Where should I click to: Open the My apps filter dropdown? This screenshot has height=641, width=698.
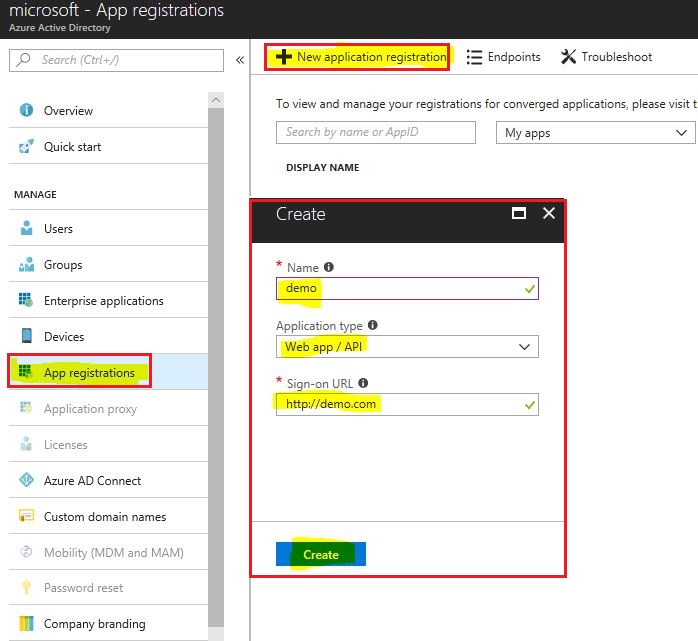point(595,133)
